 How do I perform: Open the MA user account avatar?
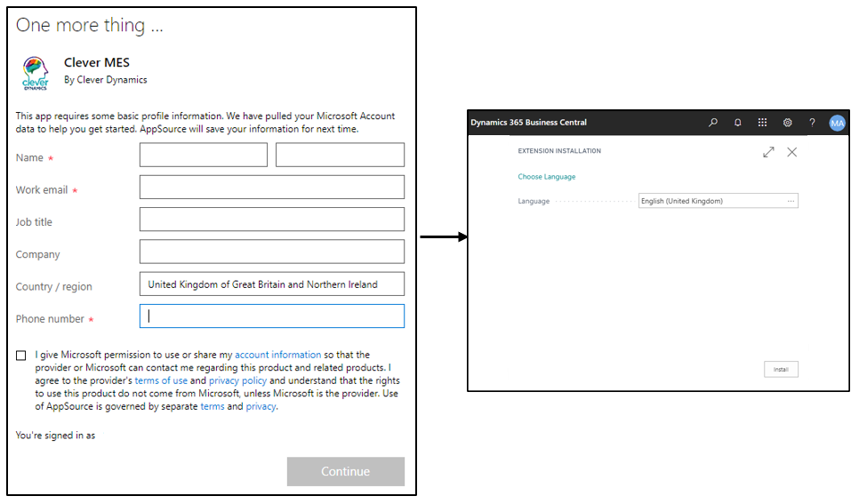pyautogui.click(x=837, y=124)
